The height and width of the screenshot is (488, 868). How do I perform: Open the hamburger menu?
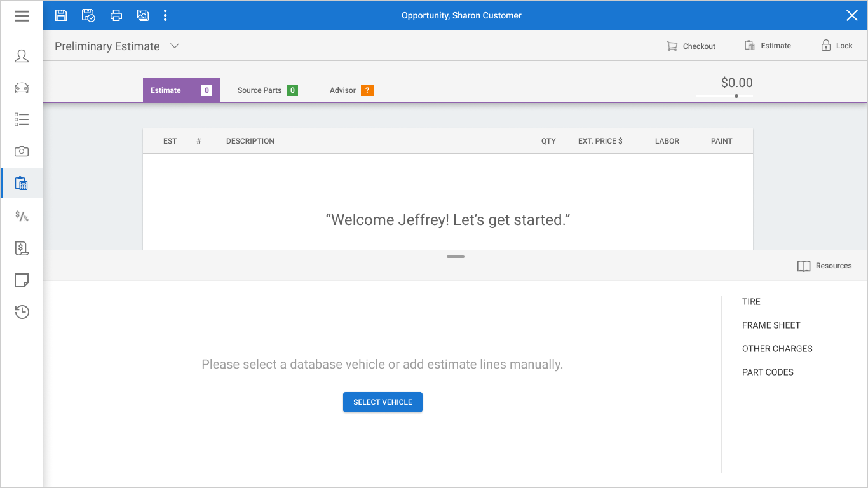point(22,16)
